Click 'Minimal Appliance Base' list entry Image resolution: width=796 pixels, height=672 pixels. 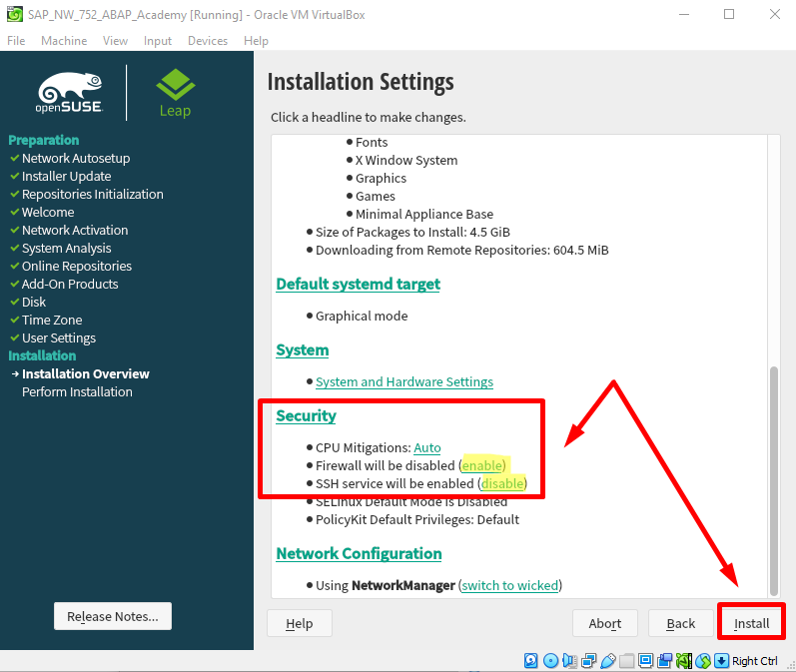[424, 214]
